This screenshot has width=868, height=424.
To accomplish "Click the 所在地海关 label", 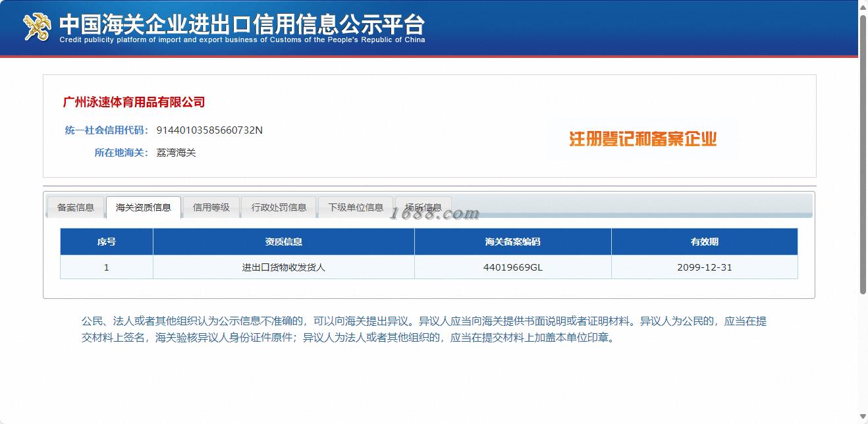I will pyautogui.click(x=121, y=153).
